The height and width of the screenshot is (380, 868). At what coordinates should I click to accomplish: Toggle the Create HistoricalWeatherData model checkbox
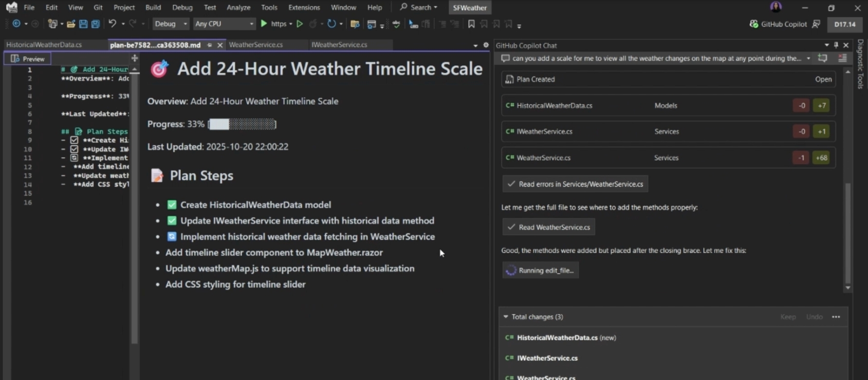[x=172, y=205]
